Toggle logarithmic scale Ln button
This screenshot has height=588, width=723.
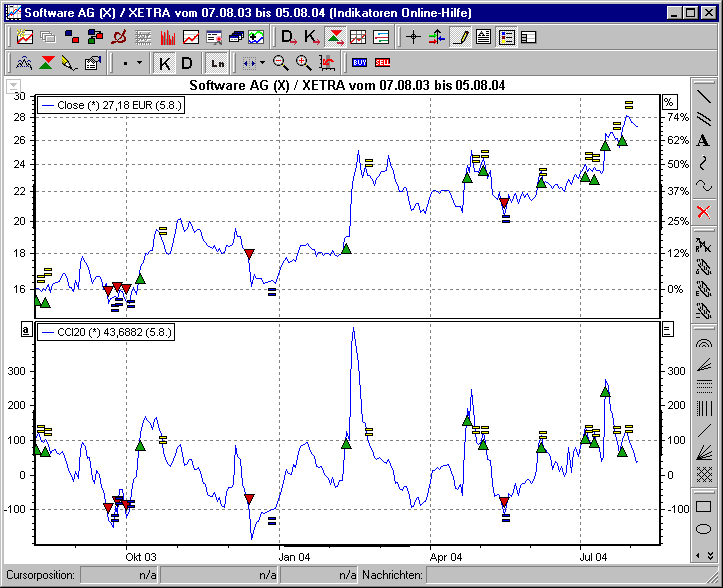pyautogui.click(x=217, y=63)
